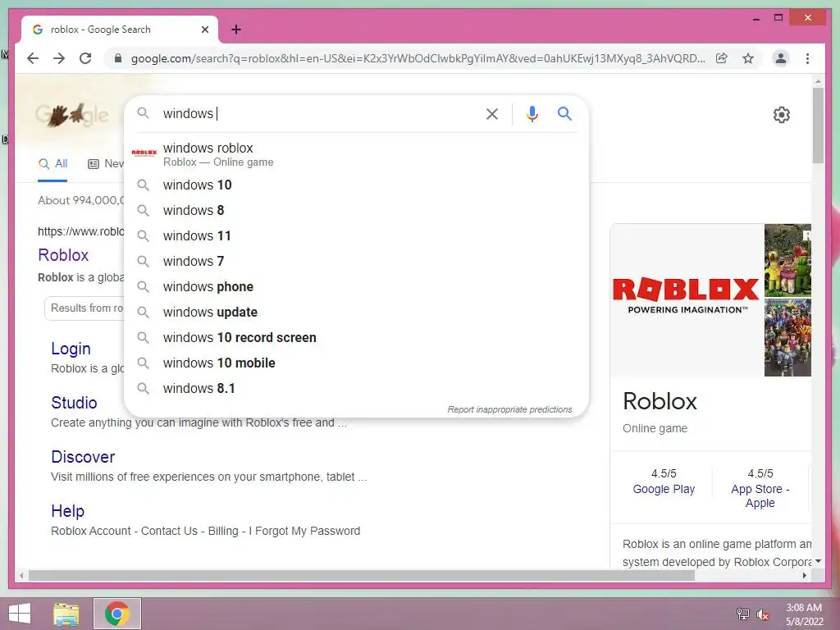Click the Google doodle logo
The width and height of the screenshot is (840, 630).
(x=72, y=115)
